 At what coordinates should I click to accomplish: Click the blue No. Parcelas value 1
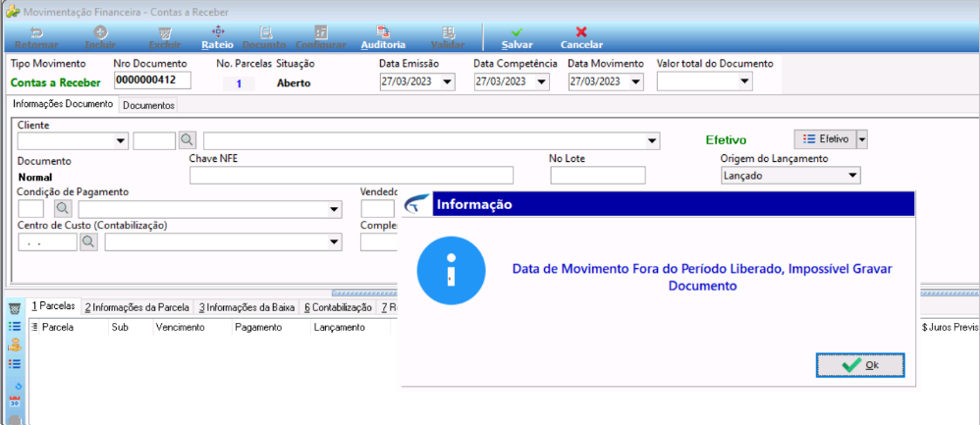point(239,83)
